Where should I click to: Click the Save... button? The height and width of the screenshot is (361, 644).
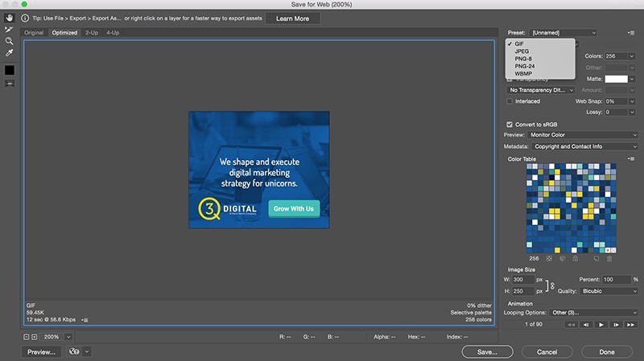click(487, 352)
